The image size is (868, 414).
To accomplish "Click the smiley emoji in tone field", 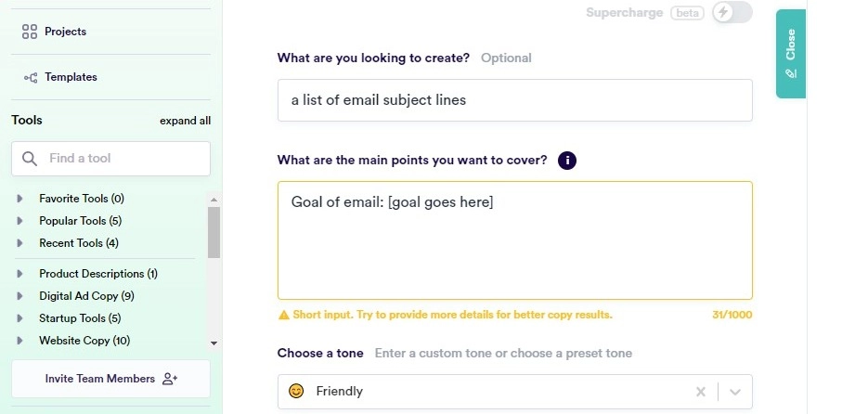I will [296, 392].
